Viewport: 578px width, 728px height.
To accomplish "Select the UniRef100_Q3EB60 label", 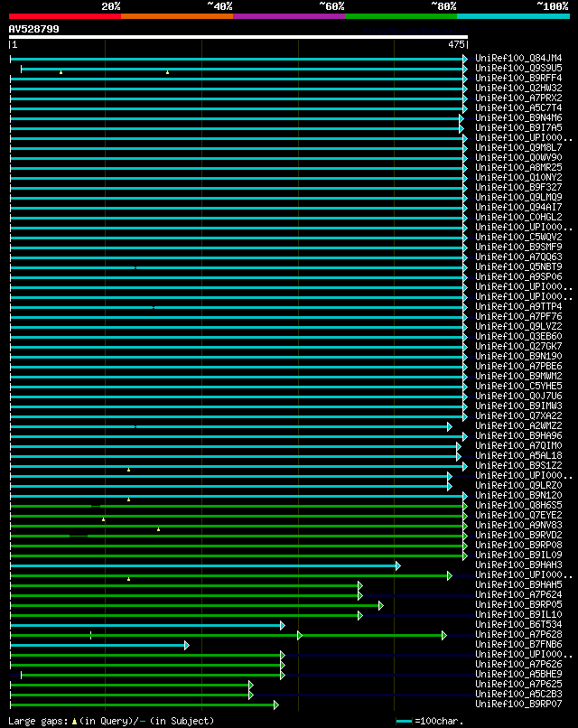I will click(x=518, y=337).
